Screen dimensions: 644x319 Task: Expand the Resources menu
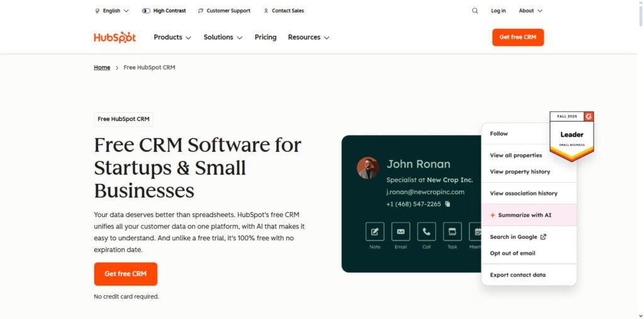click(309, 37)
